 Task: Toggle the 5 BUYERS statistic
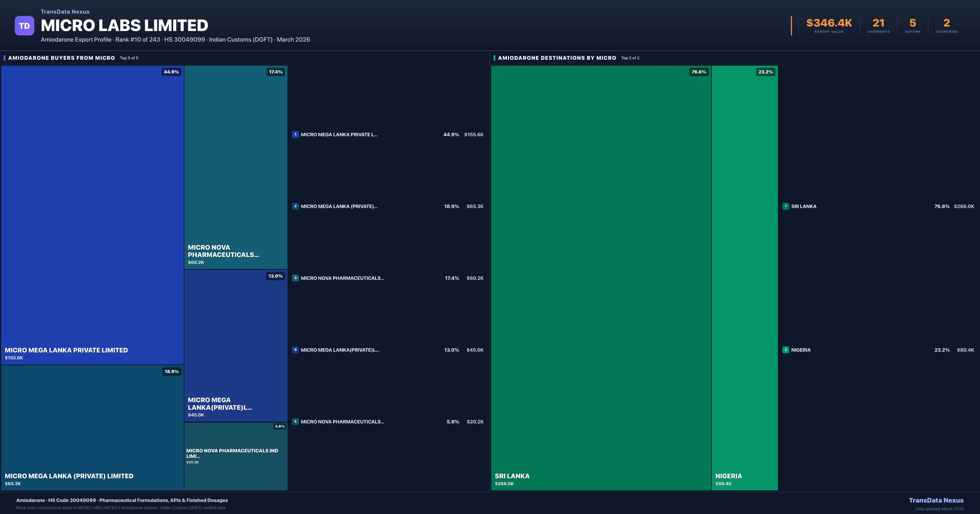pos(912,25)
